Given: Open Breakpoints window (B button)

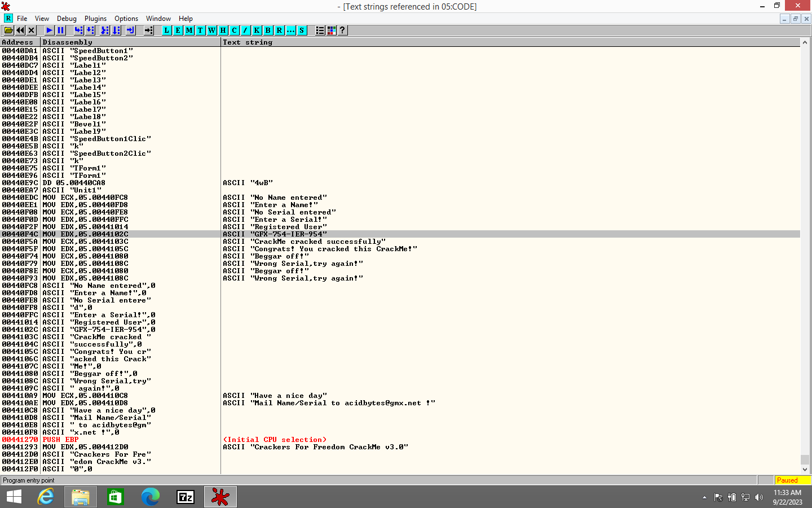Looking at the screenshot, I should point(268,30).
